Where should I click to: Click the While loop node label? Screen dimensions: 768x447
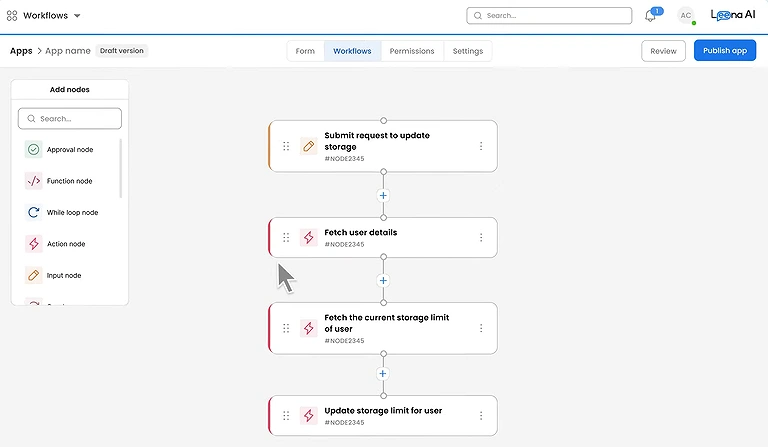[x=72, y=212]
